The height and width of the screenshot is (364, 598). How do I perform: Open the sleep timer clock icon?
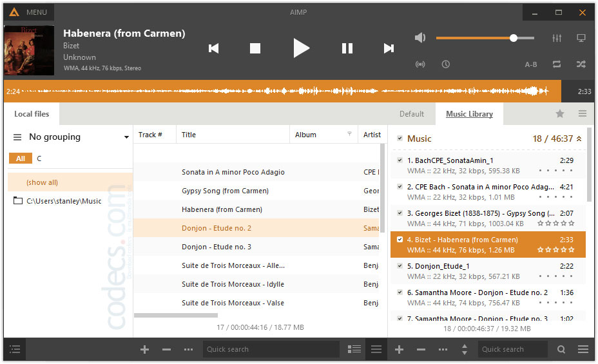pos(445,64)
